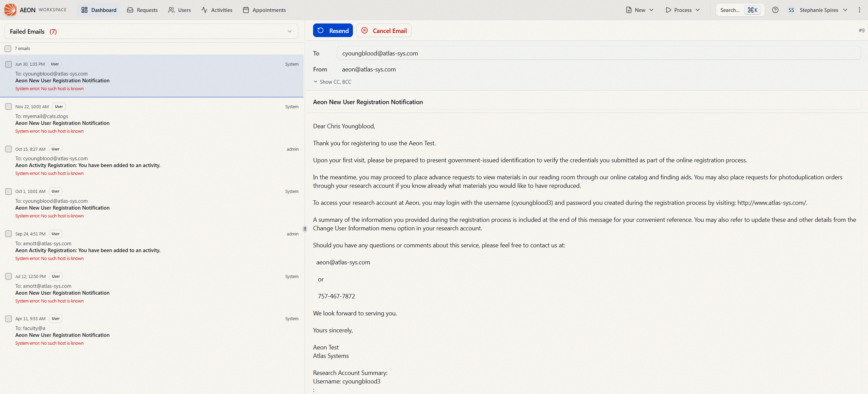868x394 pixels.
Task: Open the Users menu item
Action: tap(180, 10)
